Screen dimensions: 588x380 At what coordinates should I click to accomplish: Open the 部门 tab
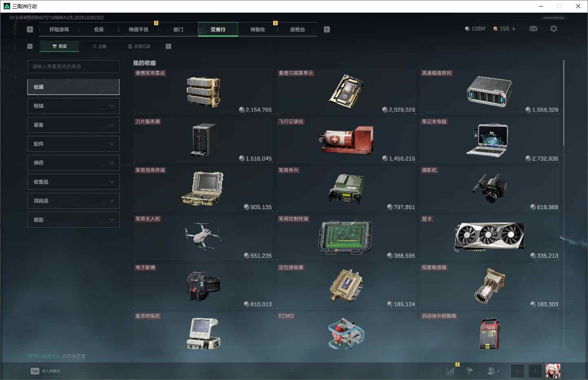pyautogui.click(x=178, y=29)
